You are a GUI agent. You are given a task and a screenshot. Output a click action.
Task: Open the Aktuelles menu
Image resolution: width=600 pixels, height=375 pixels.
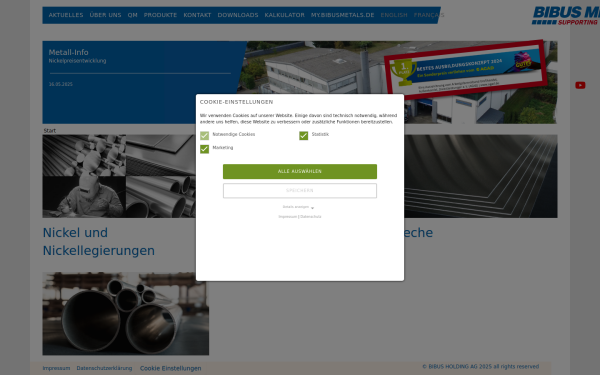tap(66, 15)
